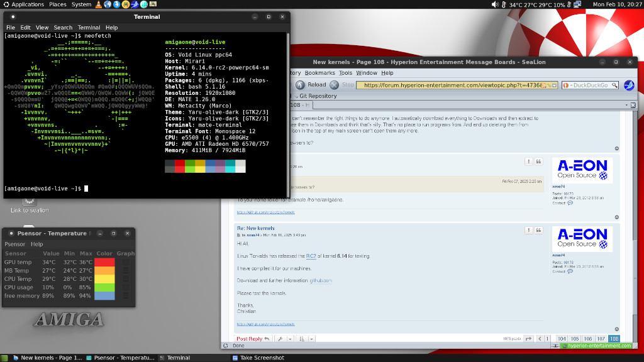The image size is (644, 362).
Task: Close the current tab with tab bar X
Action: [633, 106]
